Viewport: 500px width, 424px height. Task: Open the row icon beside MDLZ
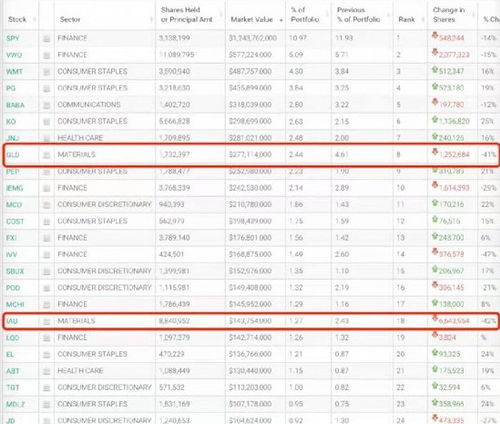(47, 405)
